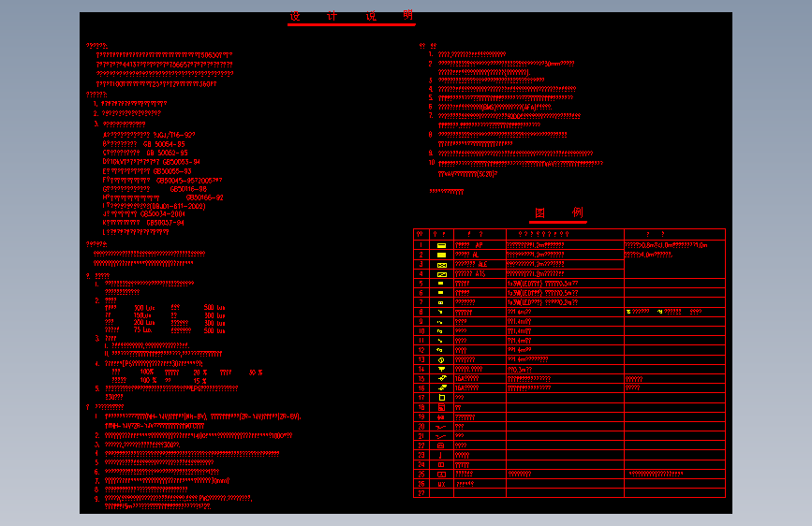The image size is (812, 526).
Task: Click the 'GB50034-2004' standard reference
Action: click(x=163, y=214)
